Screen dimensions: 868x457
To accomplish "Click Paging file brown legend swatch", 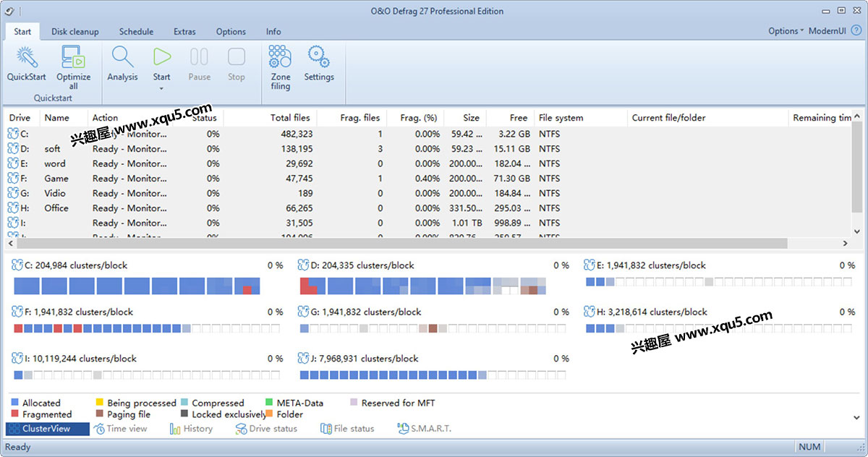I will pos(100,414).
